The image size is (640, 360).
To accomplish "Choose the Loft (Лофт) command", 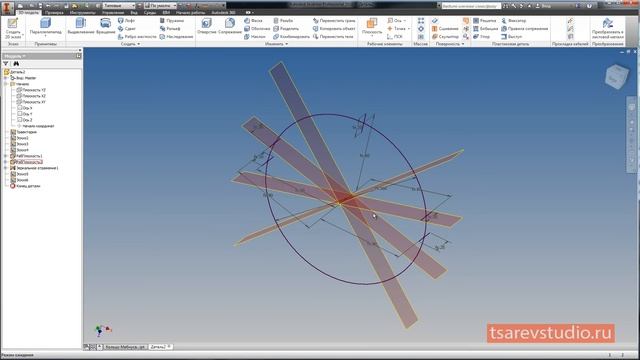I will 126,20.
